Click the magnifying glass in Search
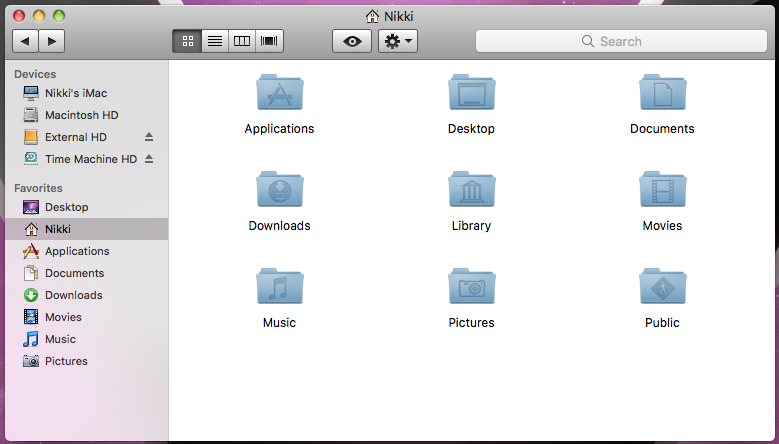Screen dimensions: 779x444 588,41
